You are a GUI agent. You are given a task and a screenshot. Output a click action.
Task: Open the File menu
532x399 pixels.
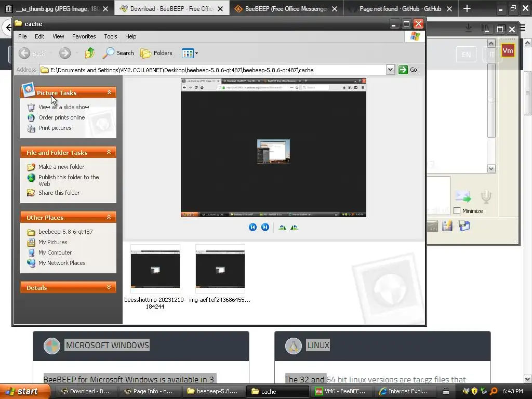click(22, 36)
